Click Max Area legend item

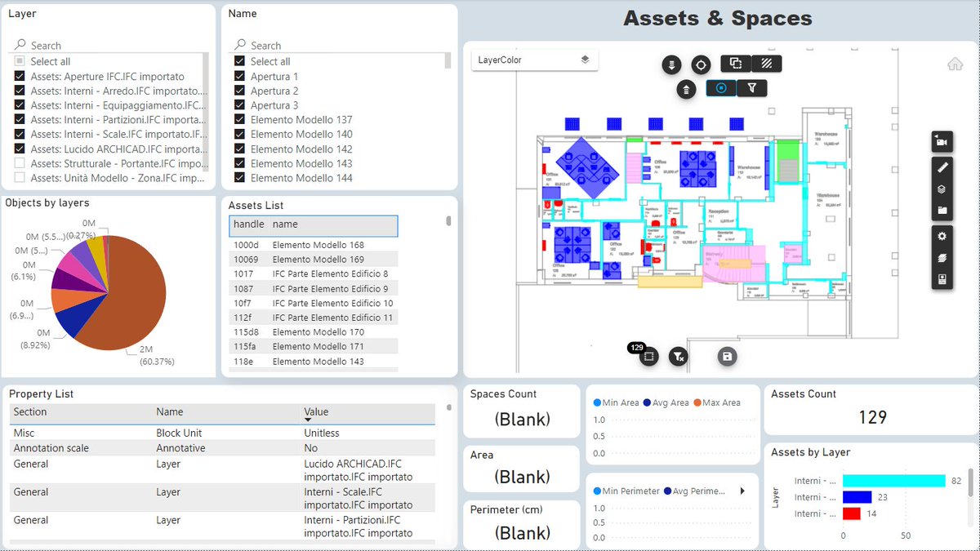717,402
